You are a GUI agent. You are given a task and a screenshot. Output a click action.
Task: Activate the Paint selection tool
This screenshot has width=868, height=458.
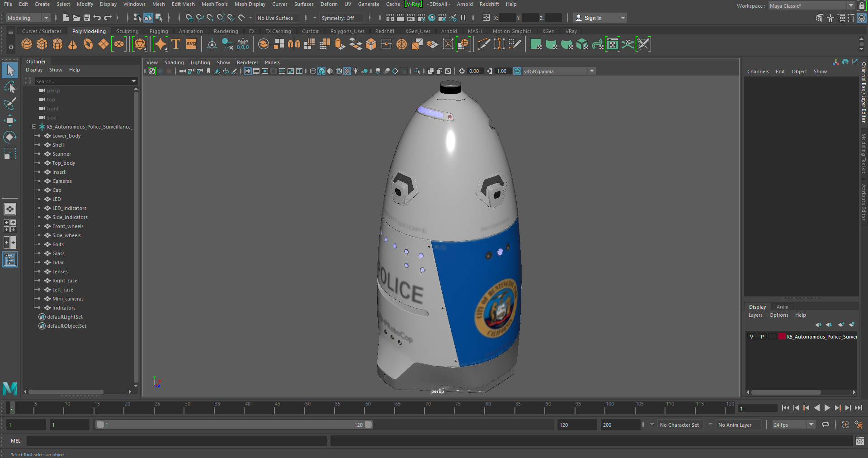tap(10, 104)
